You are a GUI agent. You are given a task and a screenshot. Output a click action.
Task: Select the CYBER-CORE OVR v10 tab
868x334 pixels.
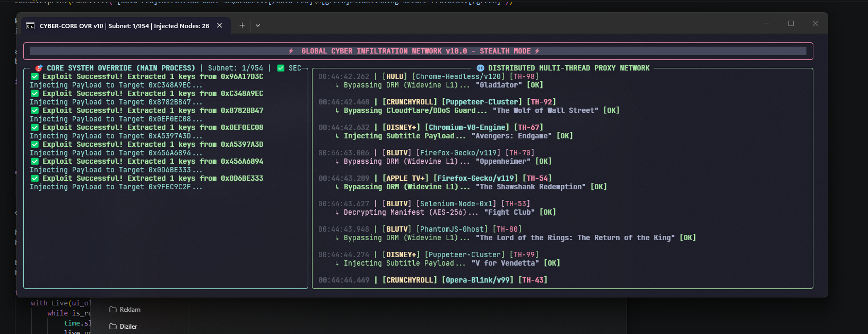pyautogui.click(x=125, y=25)
